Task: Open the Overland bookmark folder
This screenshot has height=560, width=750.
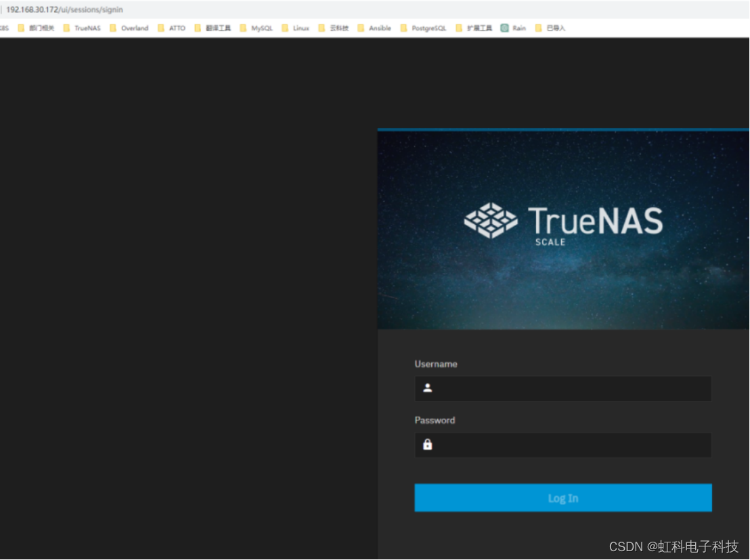Action: coord(129,28)
